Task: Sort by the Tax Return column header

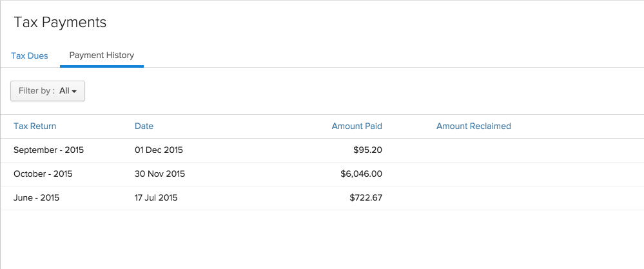Action: coord(35,126)
